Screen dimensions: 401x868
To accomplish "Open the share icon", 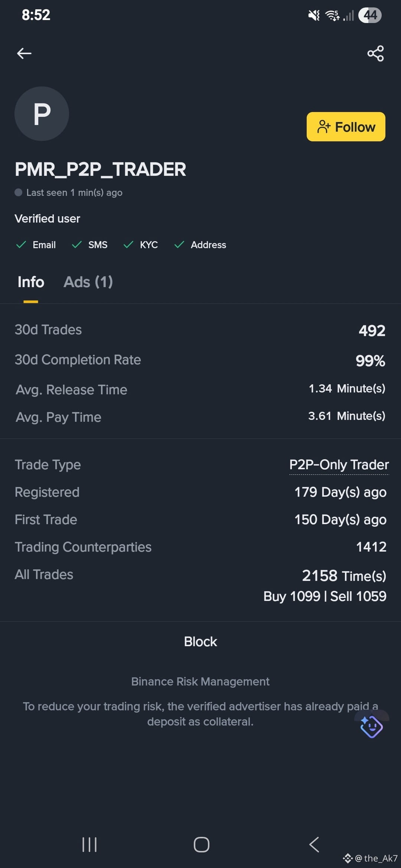I will point(375,53).
